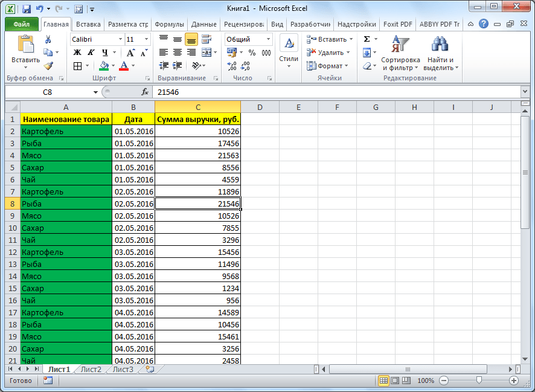Screen dimensions: 535x392
Task: Open the Name Box dropdown arrow
Action: [x=95, y=92]
